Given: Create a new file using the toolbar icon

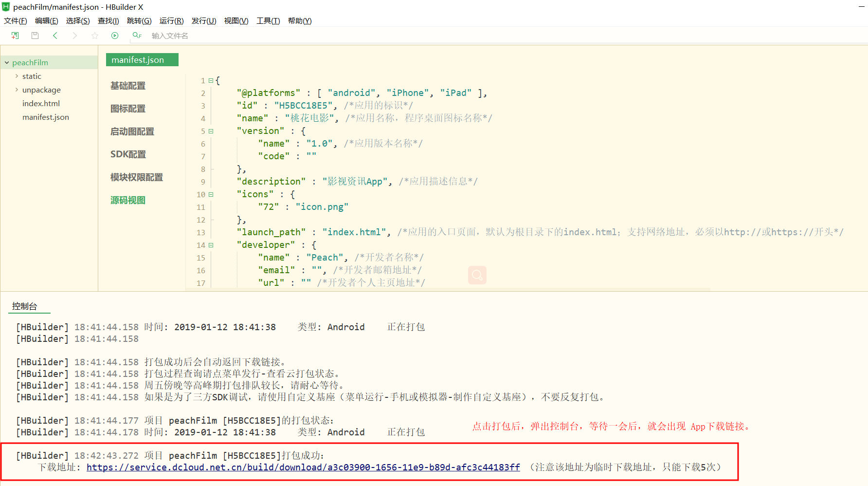Looking at the screenshot, I should pyautogui.click(x=15, y=35).
